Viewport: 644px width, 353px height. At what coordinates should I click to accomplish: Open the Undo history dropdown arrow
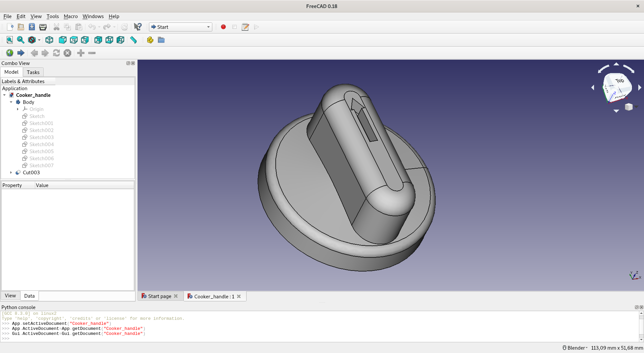pyautogui.click(x=99, y=27)
